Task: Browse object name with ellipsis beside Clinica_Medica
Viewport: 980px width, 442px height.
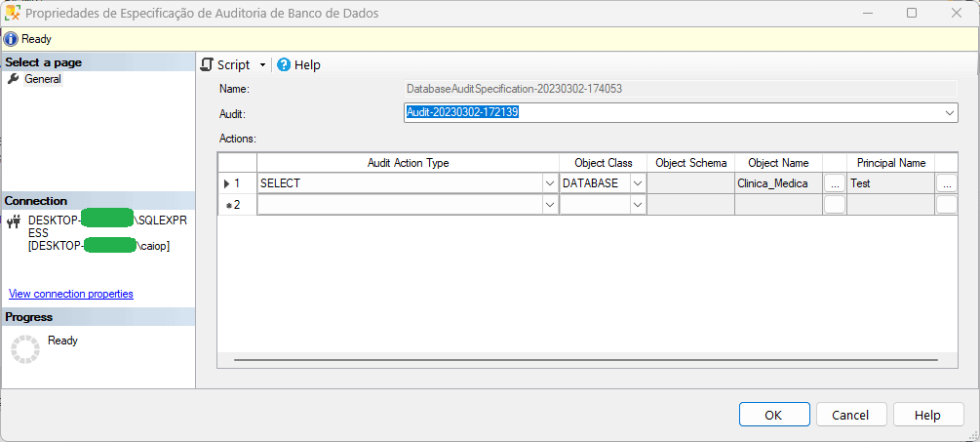Action: pyautogui.click(x=835, y=183)
